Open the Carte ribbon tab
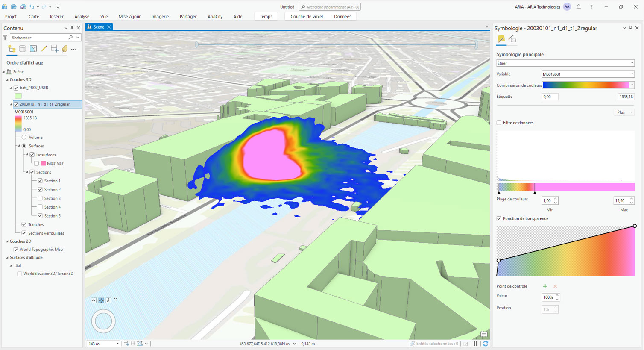The image size is (644, 350). coord(34,17)
